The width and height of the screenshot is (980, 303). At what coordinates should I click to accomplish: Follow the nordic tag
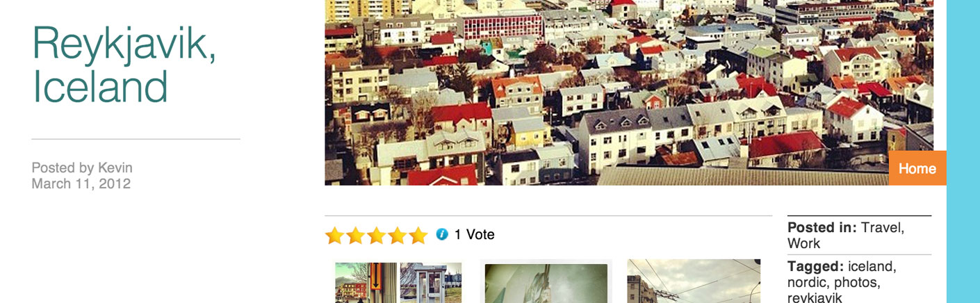pyautogui.click(x=808, y=283)
